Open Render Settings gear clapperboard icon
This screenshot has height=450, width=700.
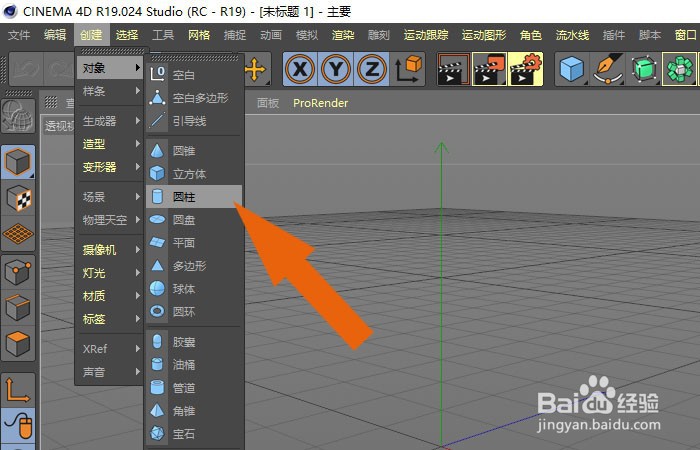click(525, 69)
